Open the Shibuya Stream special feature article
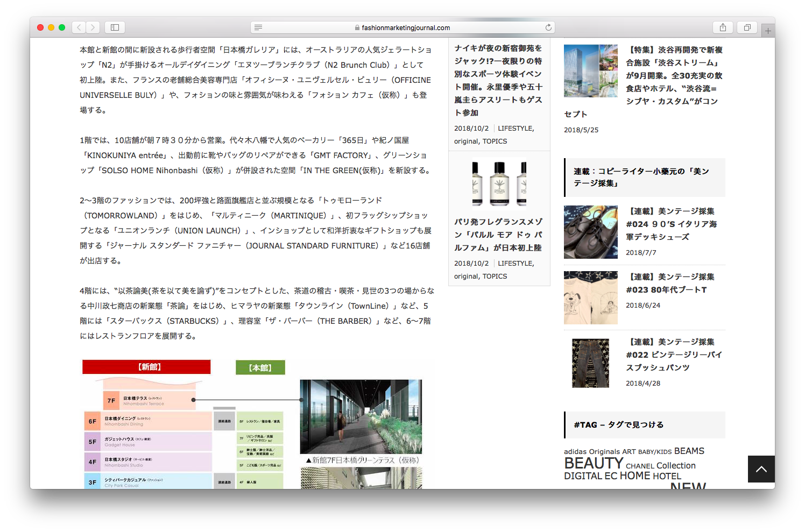This screenshot has width=805, height=532. pyautogui.click(x=674, y=75)
